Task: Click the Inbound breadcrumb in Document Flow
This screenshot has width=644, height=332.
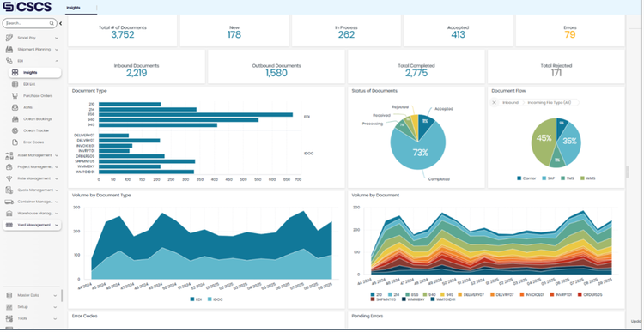Action: (510, 103)
